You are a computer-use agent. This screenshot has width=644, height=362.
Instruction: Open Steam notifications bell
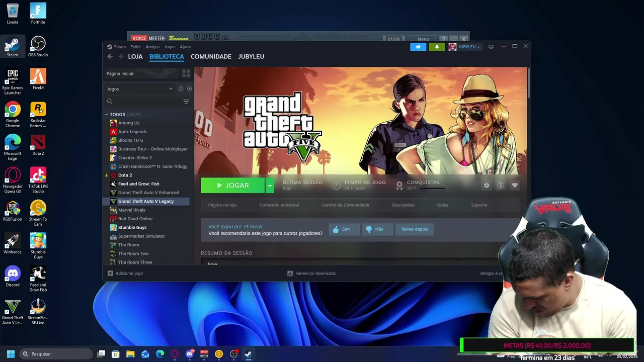(437, 47)
